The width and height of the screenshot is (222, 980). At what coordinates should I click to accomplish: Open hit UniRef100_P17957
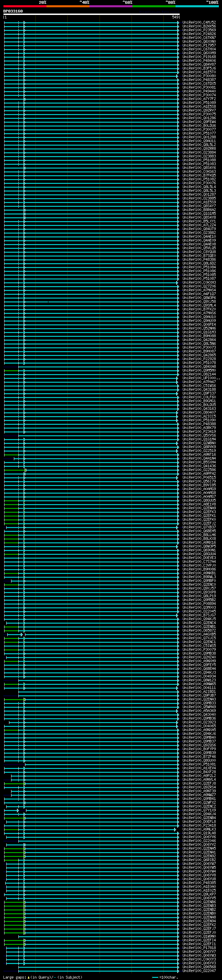tap(199, 45)
